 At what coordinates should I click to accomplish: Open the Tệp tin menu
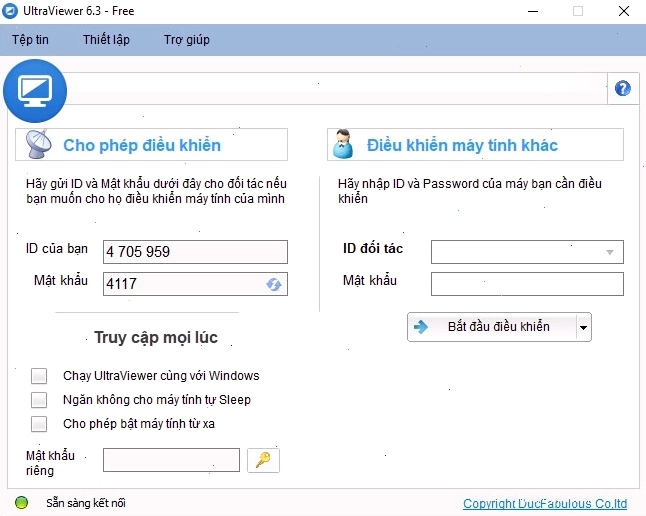point(30,40)
